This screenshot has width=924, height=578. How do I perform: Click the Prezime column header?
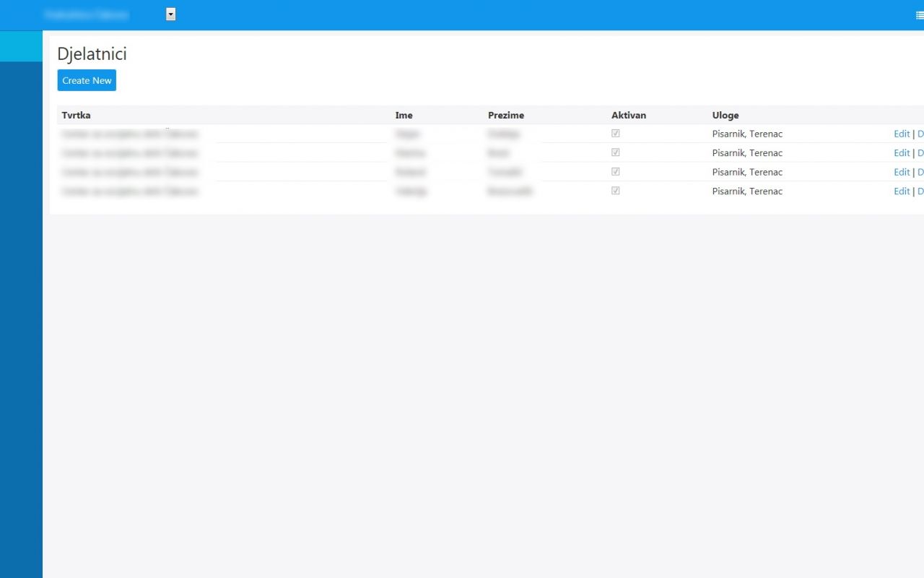pyautogui.click(x=506, y=116)
